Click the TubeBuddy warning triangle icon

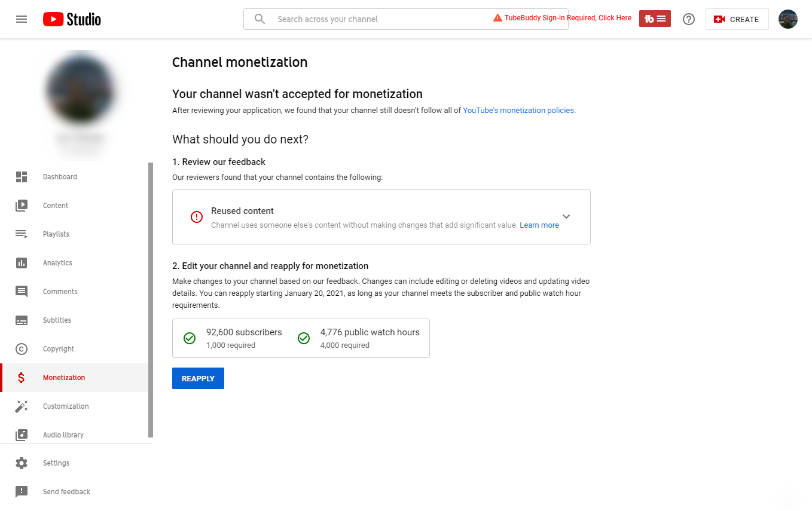click(497, 18)
